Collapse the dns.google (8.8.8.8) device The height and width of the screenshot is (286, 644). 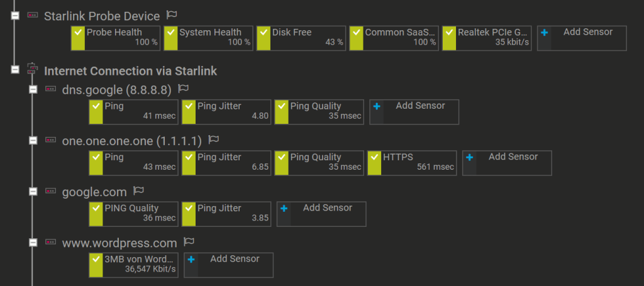[33, 90]
